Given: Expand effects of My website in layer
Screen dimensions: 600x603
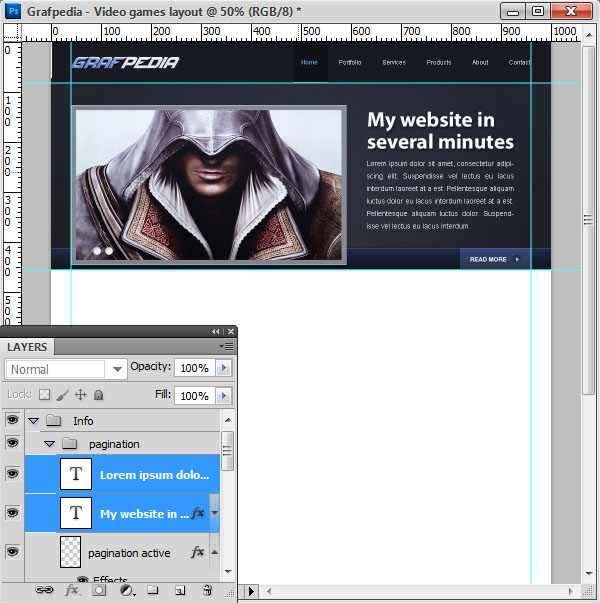Looking at the screenshot, I should 215,513.
